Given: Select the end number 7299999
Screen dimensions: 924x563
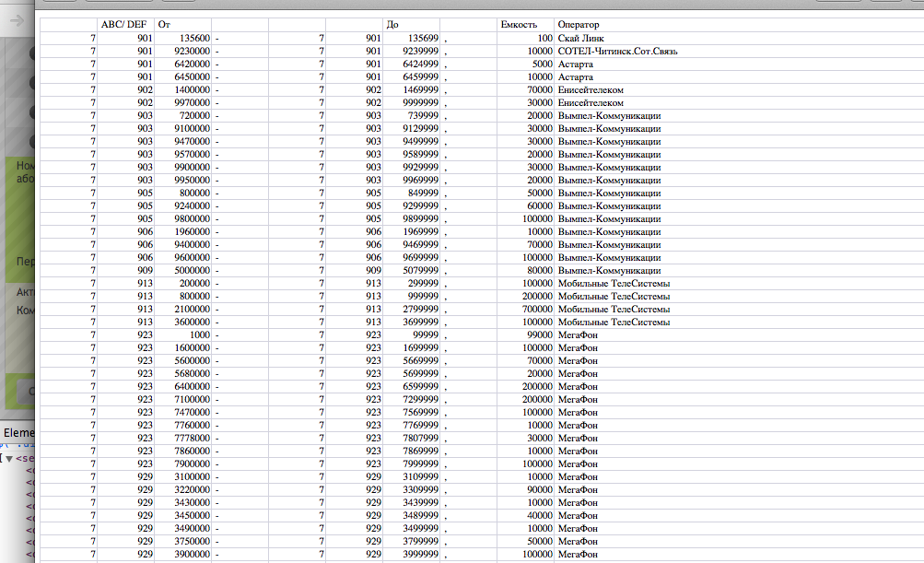Looking at the screenshot, I should (420, 400).
